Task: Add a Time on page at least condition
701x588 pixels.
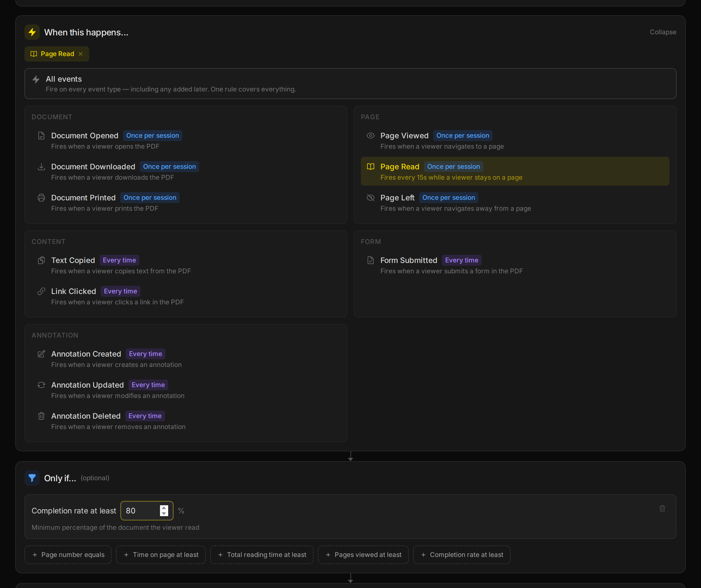Action: click(x=161, y=555)
